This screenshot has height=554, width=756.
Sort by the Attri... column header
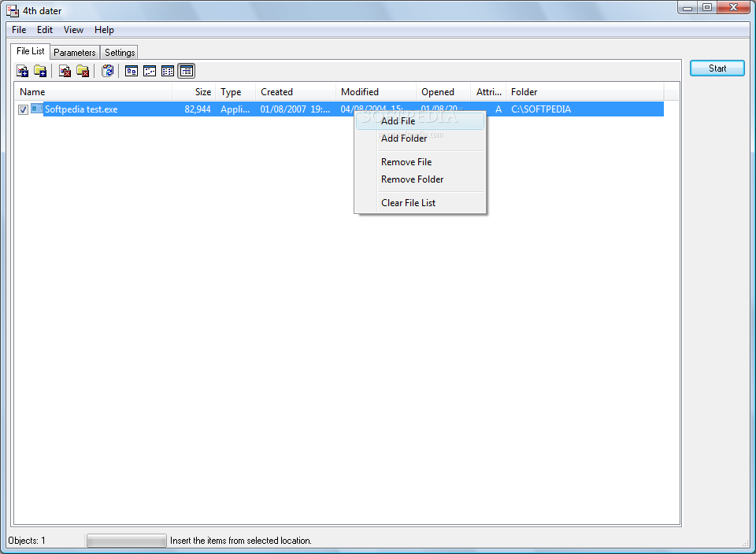tap(488, 92)
